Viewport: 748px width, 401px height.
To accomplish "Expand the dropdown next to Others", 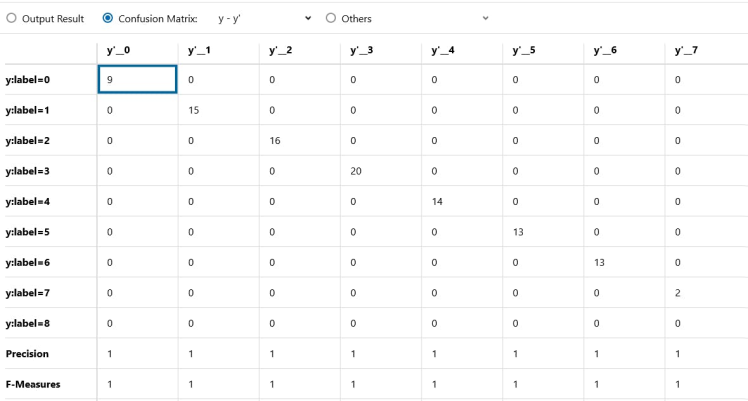I will (486, 18).
